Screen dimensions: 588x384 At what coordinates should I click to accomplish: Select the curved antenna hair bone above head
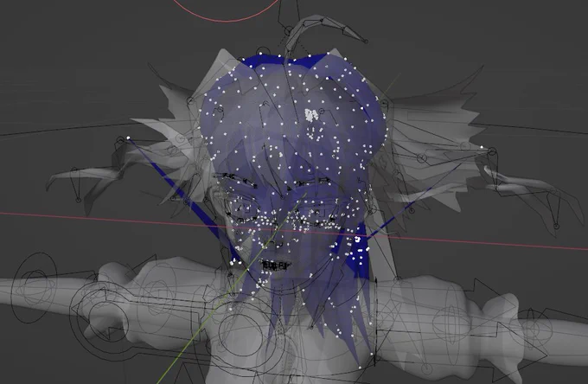(x=325, y=32)
